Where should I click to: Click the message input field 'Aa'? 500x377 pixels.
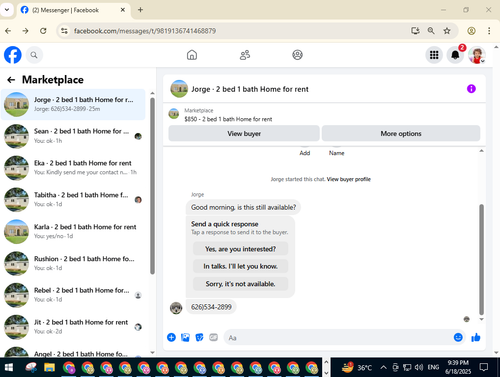click(337, 338)
